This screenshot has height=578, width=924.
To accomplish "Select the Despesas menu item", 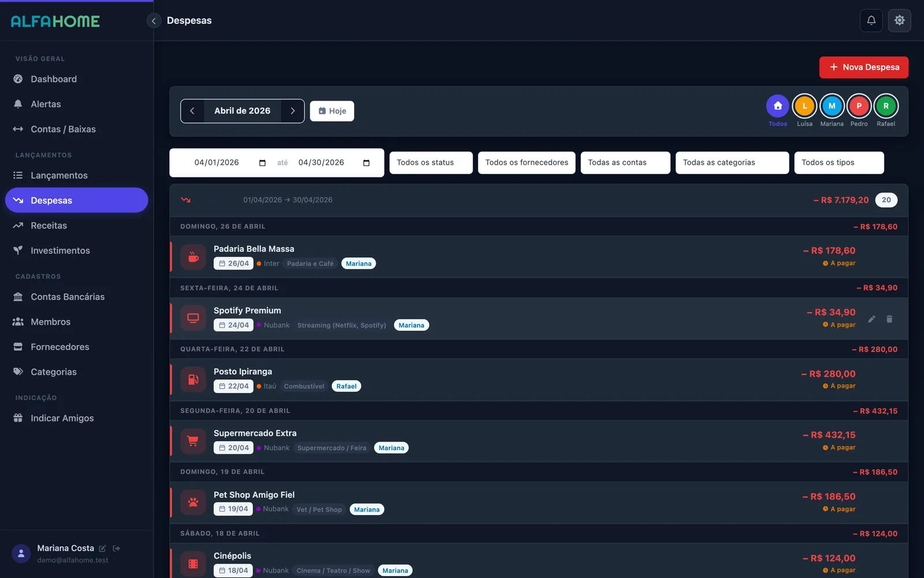I will click(x=77, y=200).
